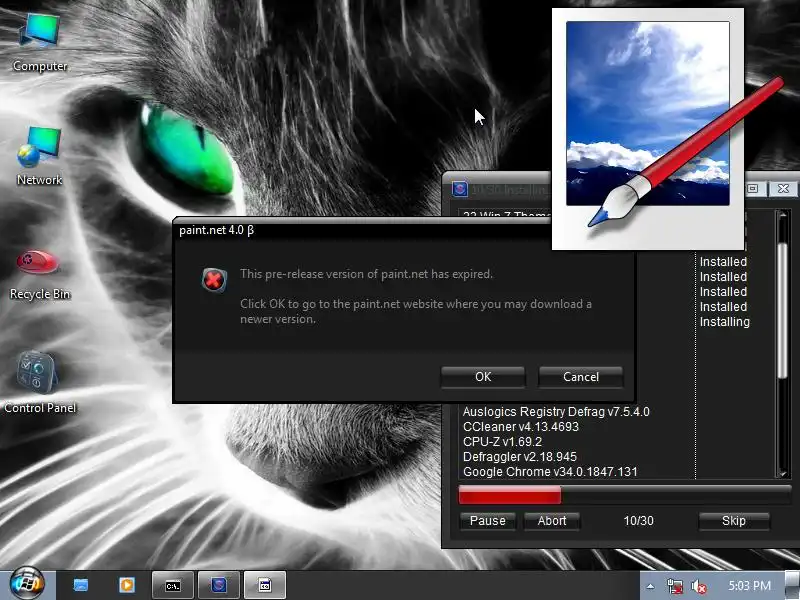Pause the installer

click(487, 521)
